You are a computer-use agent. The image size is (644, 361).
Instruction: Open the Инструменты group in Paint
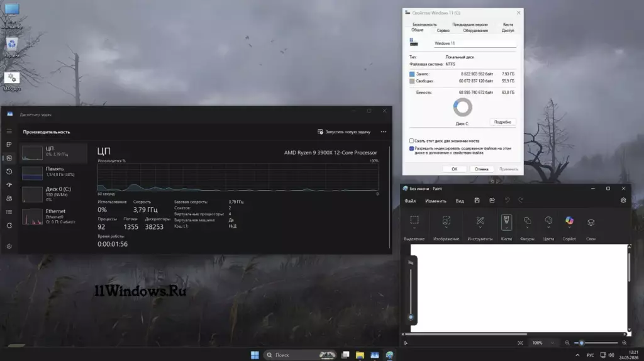[480, 221]
